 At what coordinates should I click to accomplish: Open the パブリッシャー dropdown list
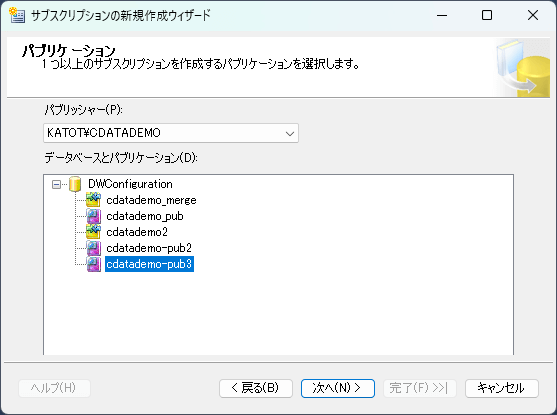point(290,134)
